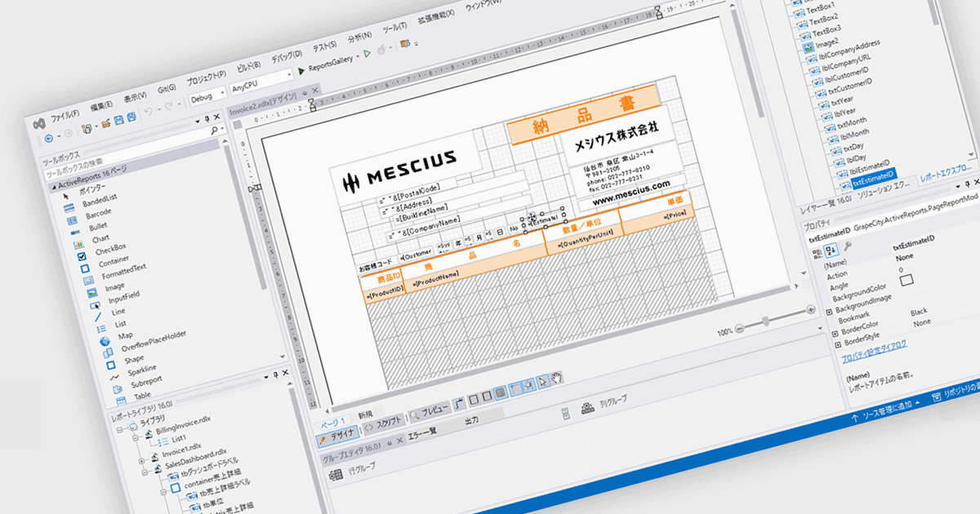The width and height of the screenshot is (980, 514).
Task: Select the デザイナ view button
Action: coord(336,436)
